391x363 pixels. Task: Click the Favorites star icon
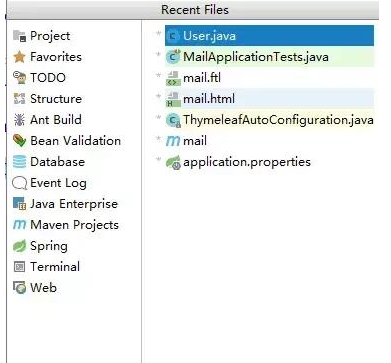(x=19, y=57)
